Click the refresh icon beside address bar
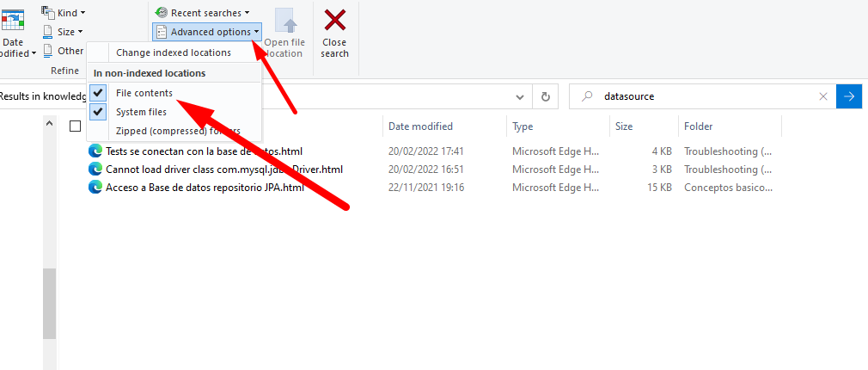868x370 pixels. [x=545, y=96]
